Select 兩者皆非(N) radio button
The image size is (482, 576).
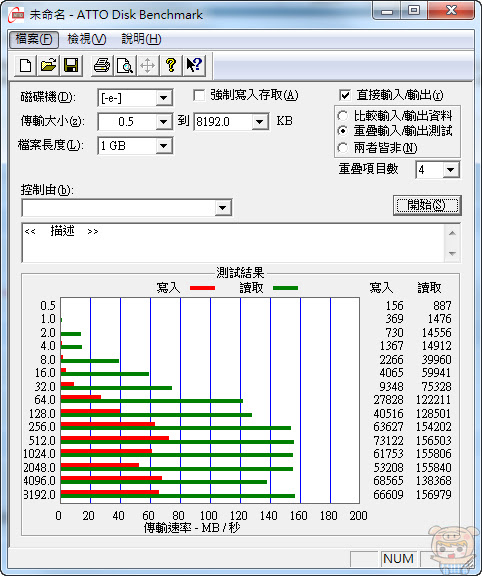click(x=343, y=148)
